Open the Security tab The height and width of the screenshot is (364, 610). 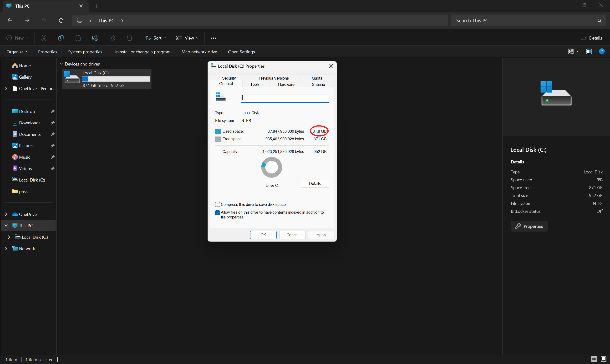(x=229, y=78)
